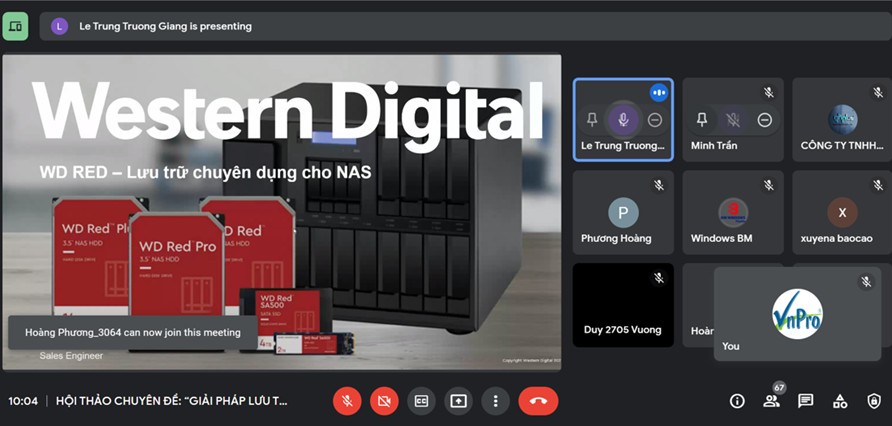Image resolution: width=892 pixels, height=426 pixels.
Task: Turn on your camera
Action: pyautogui.click(x=385, y=401)
